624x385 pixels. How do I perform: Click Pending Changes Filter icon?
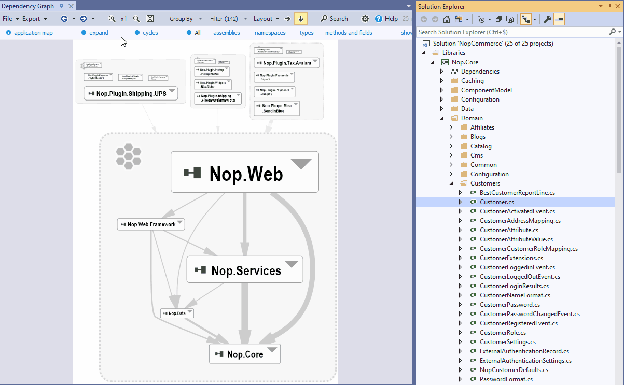[481, 19]
